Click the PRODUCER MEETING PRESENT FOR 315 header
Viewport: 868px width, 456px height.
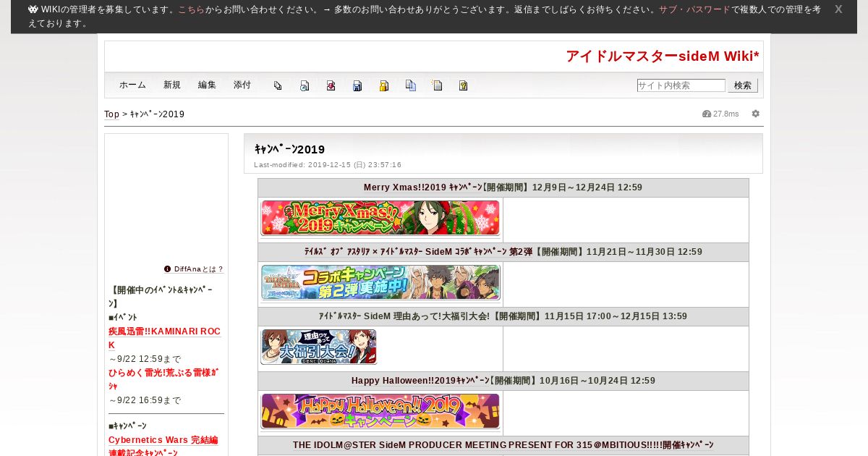coord(503,445)
